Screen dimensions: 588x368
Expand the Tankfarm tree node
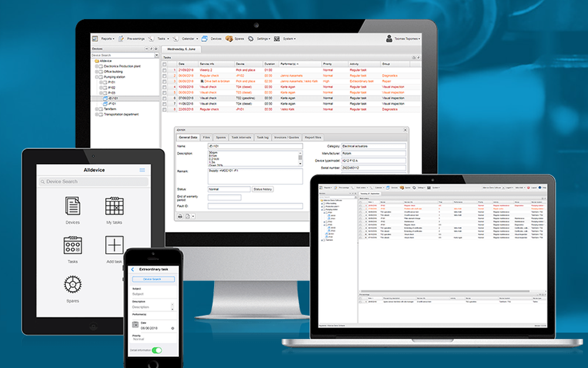pos(96,109)
